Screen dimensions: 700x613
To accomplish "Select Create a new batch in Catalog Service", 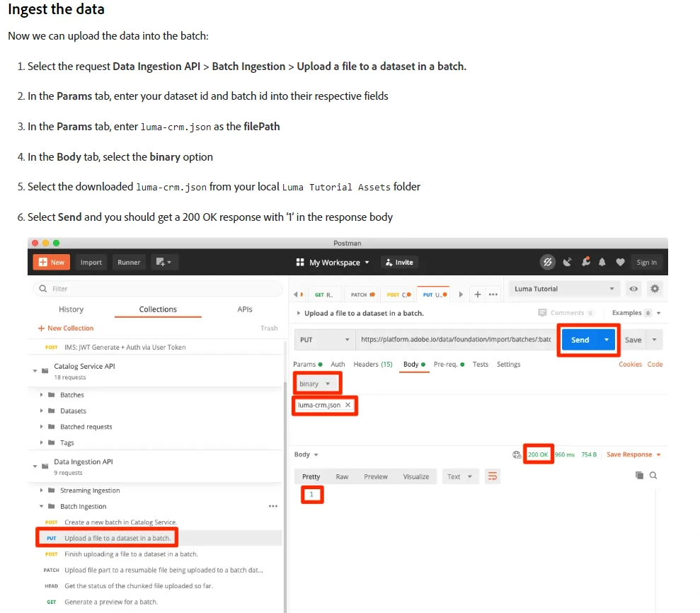I will click(120, 522).
